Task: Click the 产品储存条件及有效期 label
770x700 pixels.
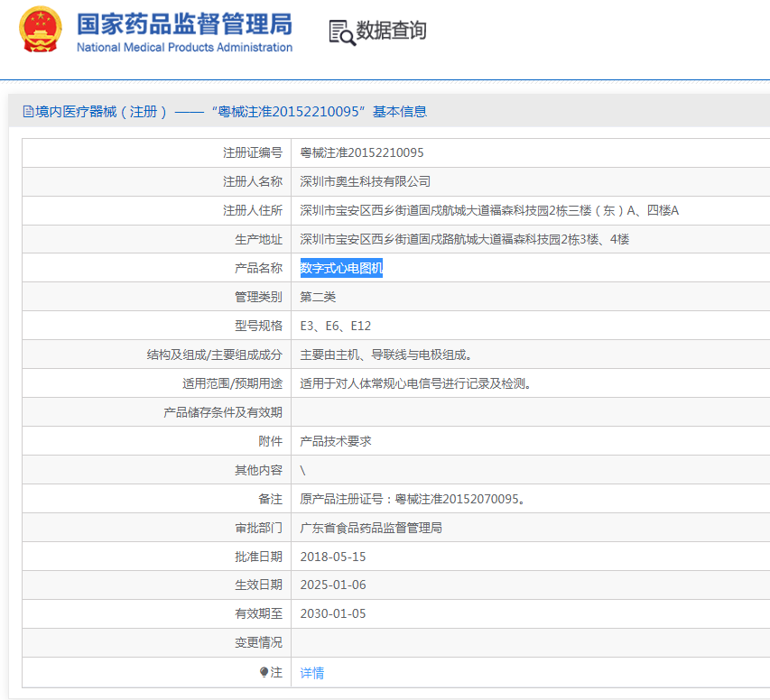Action: pyautogui.click(x=223, y=412)
